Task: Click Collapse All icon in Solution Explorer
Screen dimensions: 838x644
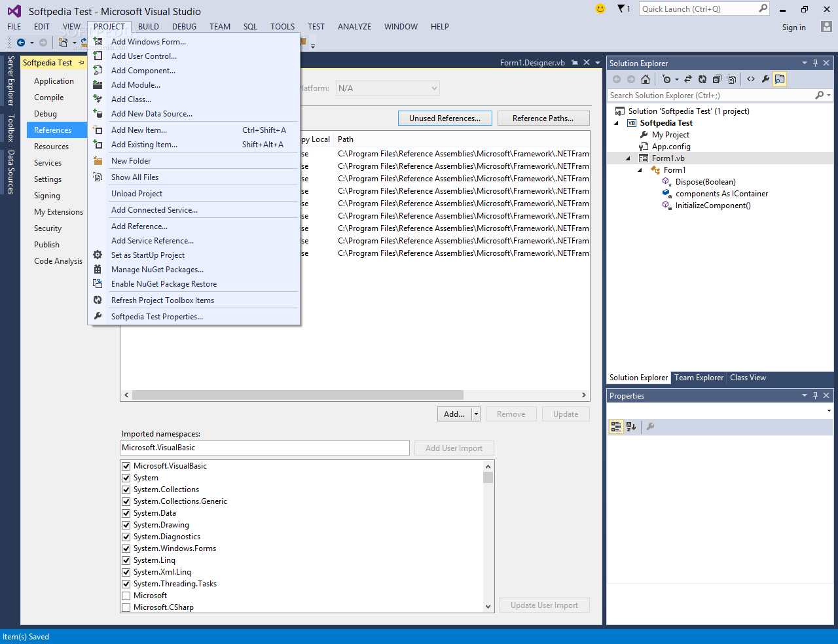Action: tap(717, 79)
